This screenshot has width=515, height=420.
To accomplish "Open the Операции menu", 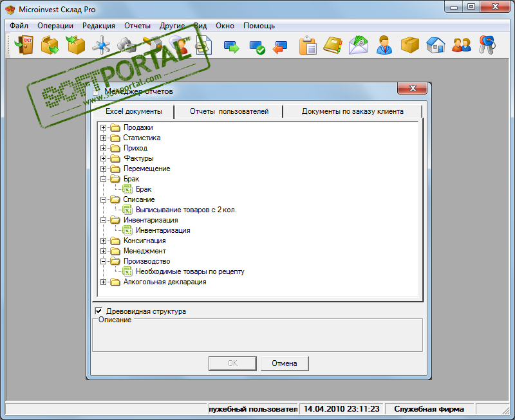I will click(55, 26).
